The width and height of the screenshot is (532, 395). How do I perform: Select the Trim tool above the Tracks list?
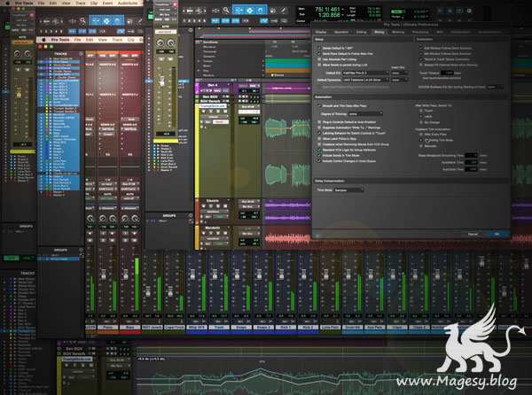(96, 21)
